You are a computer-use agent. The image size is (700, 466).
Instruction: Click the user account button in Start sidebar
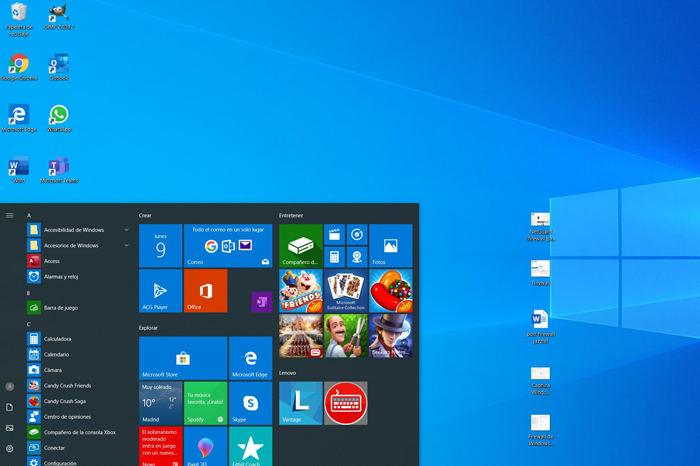pos(10,386)
